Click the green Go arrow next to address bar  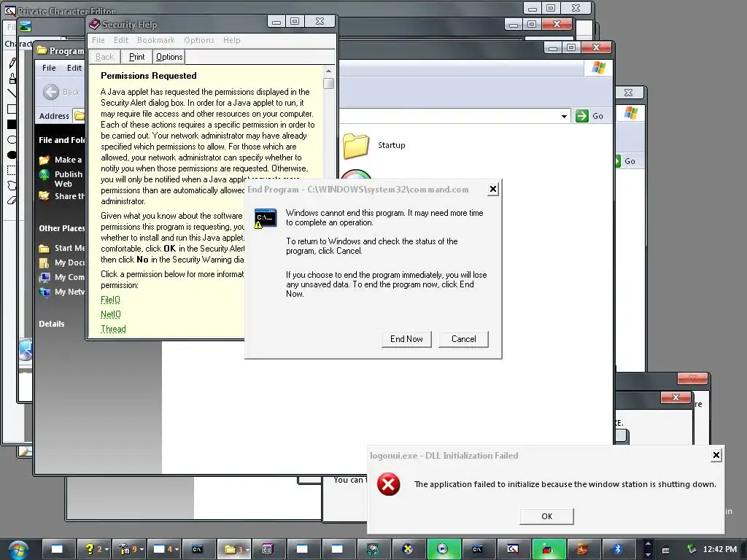coord(581,116)
